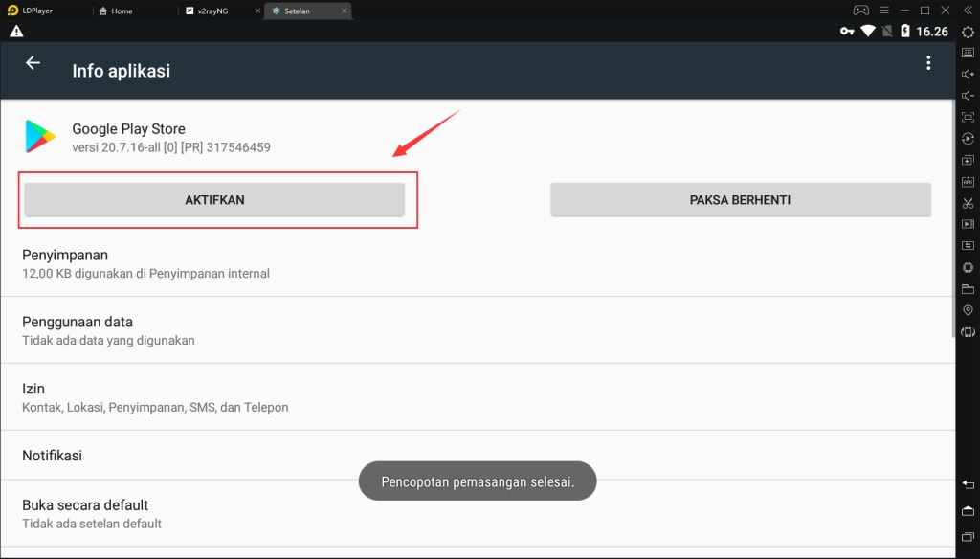Rotate the screen using sidebar icon
Screen dimensions: 980x559
click(x=969, y=332)
